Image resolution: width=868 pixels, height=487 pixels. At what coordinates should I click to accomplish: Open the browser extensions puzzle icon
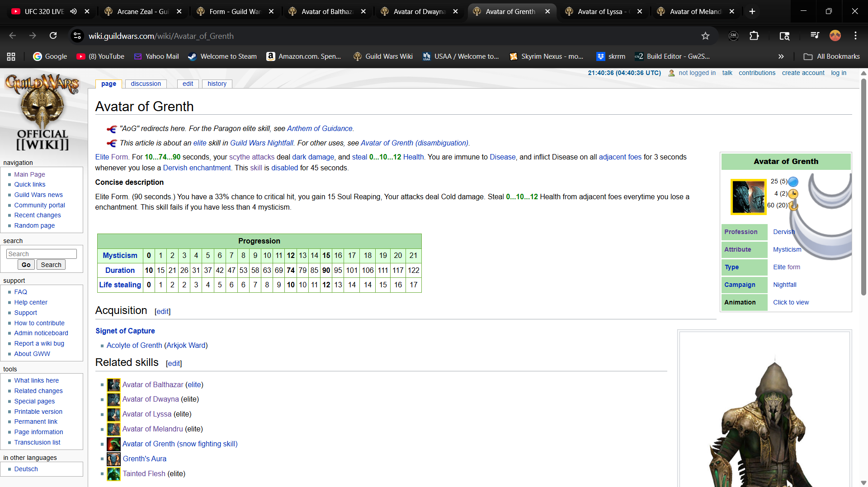[x=754, y=36]
